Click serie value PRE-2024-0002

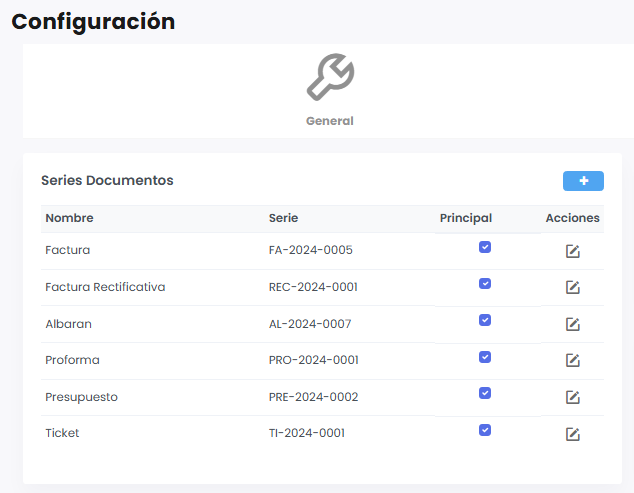(x=313, y=397)
